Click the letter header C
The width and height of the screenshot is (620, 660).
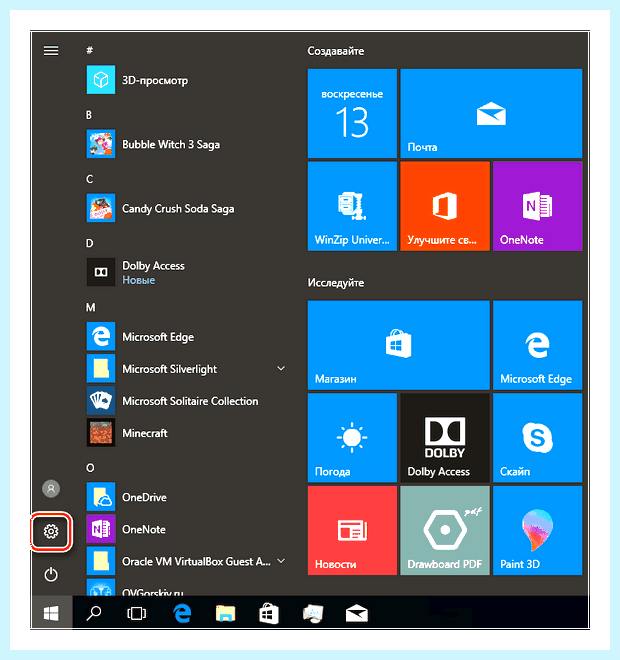[x=89, y=179]
